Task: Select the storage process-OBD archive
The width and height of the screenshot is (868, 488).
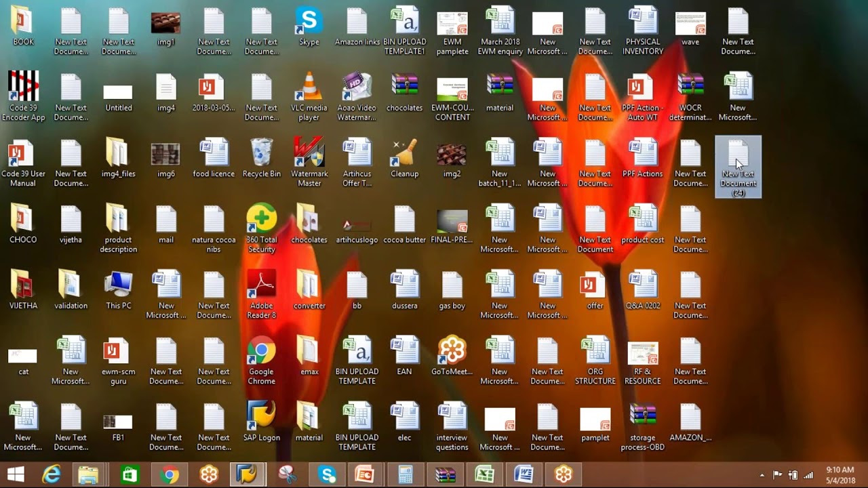Action: point(642,426)
